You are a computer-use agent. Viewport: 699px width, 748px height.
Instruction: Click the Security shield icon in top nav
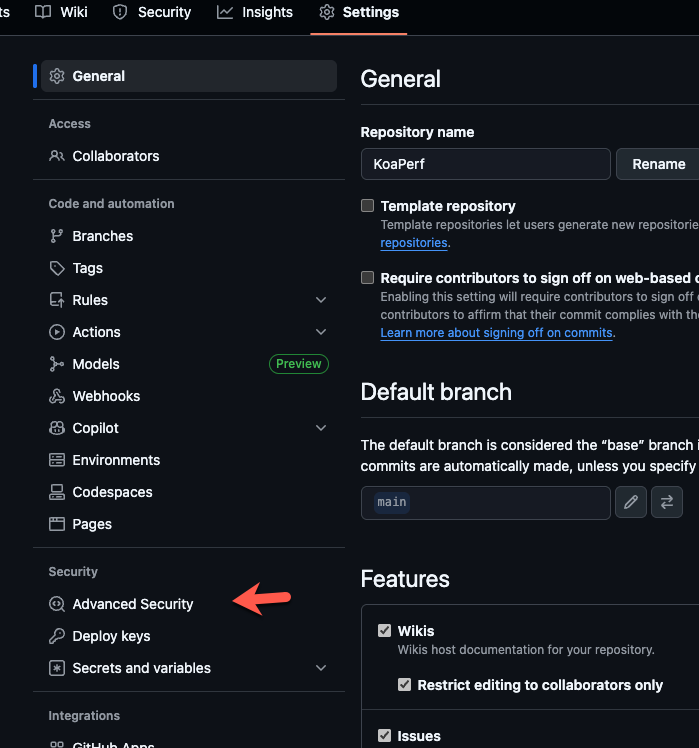tap(120, 12)
